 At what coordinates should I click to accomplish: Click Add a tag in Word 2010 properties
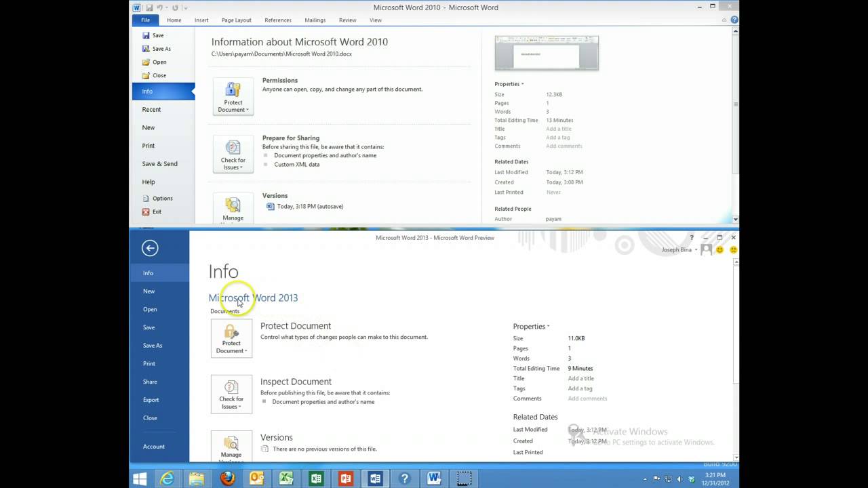[x=557, y=138]
